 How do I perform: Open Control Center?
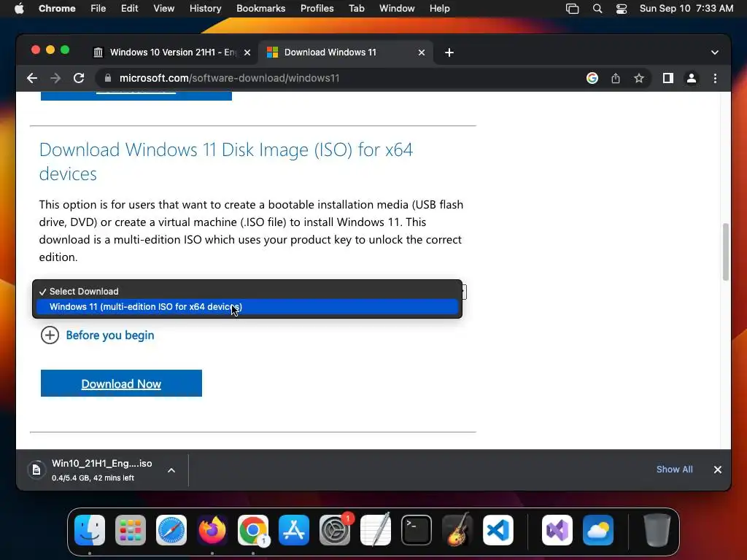(x=622, y=9)
